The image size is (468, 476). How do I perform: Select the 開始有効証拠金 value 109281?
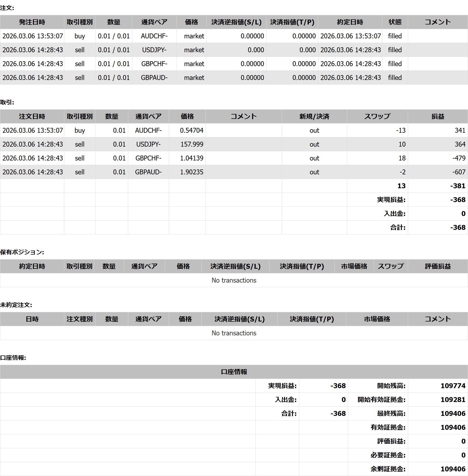[453, 400]
